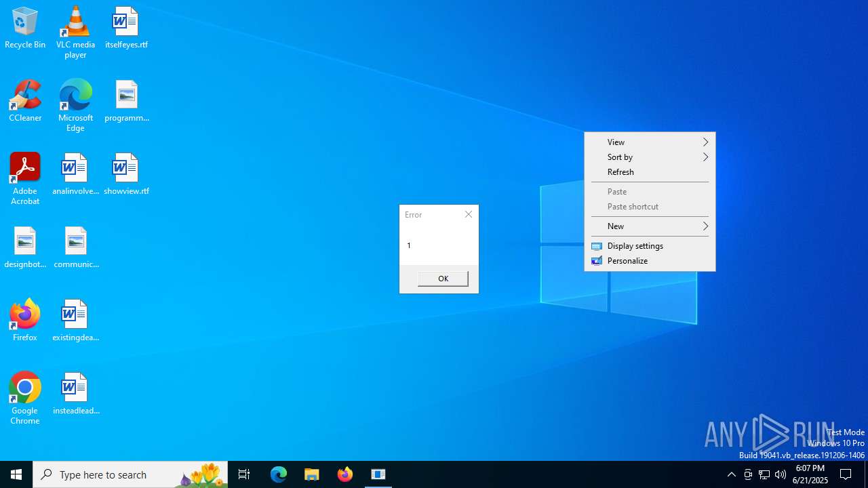Select the CCleaner desktop shortcut
Screen dimensions: 868x488
pos(25,101)
